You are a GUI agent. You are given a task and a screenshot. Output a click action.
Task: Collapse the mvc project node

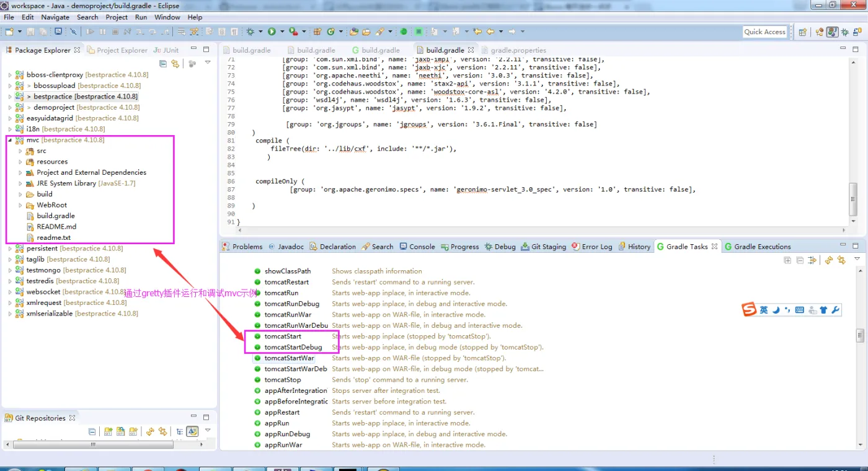pyautogui.click(x=10, y=140)
